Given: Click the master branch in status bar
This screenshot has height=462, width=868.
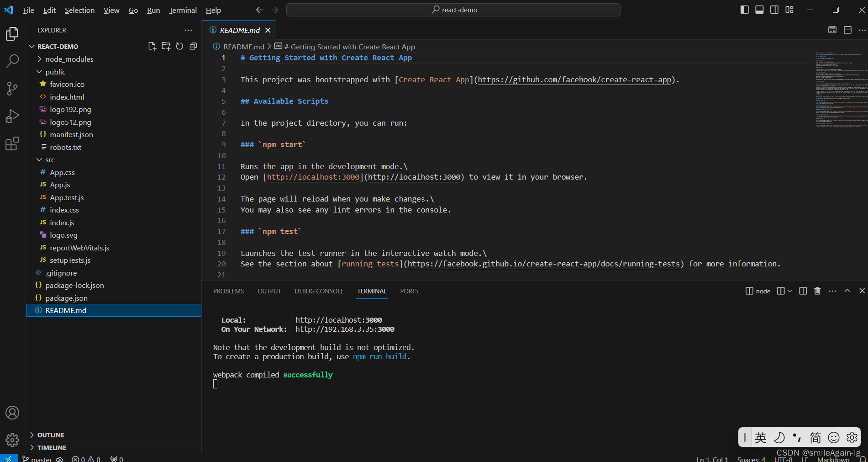Looking at the screenshot, I should tap(37, 459).
